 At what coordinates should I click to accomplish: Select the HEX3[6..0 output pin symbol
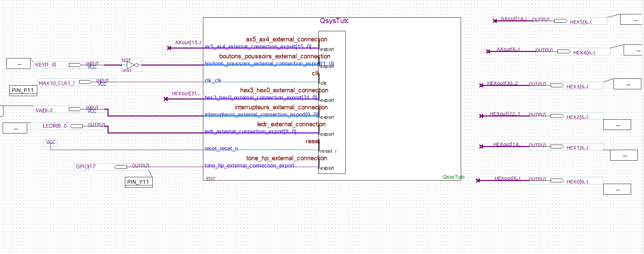pos(557,85)
